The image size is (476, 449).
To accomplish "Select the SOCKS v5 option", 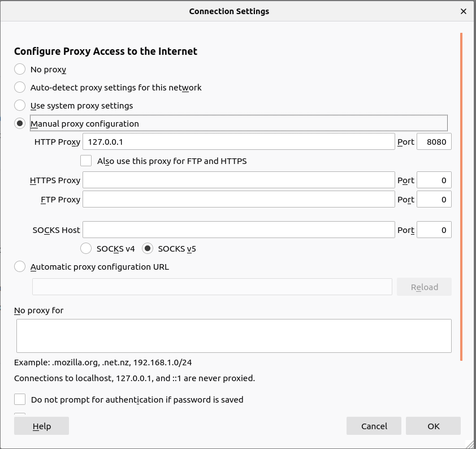I will point(148,249).
